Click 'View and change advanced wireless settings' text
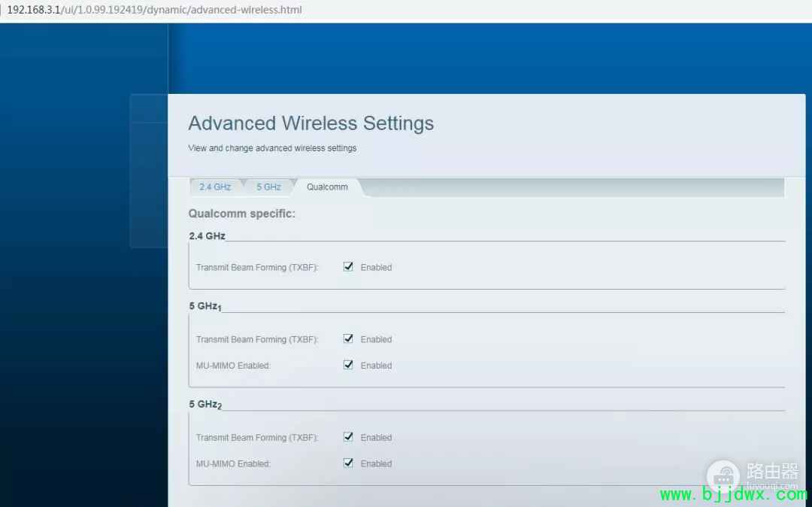This screenshot has width=812, height=507. pyautogui.click(x=272, y=148)
